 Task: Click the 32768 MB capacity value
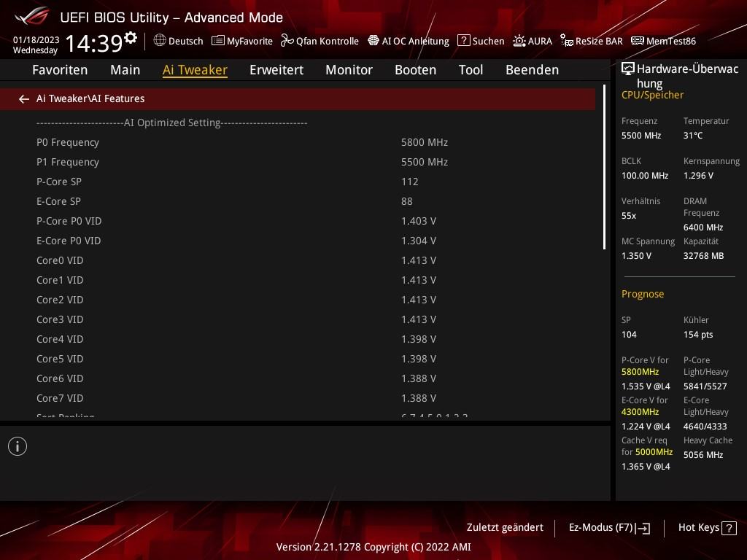point(704,256)
